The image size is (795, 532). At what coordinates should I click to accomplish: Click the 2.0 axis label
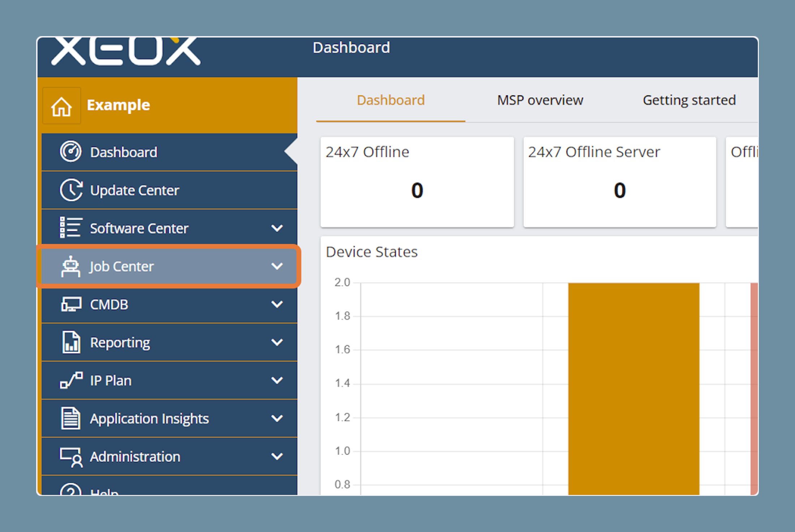pos(342,282)
